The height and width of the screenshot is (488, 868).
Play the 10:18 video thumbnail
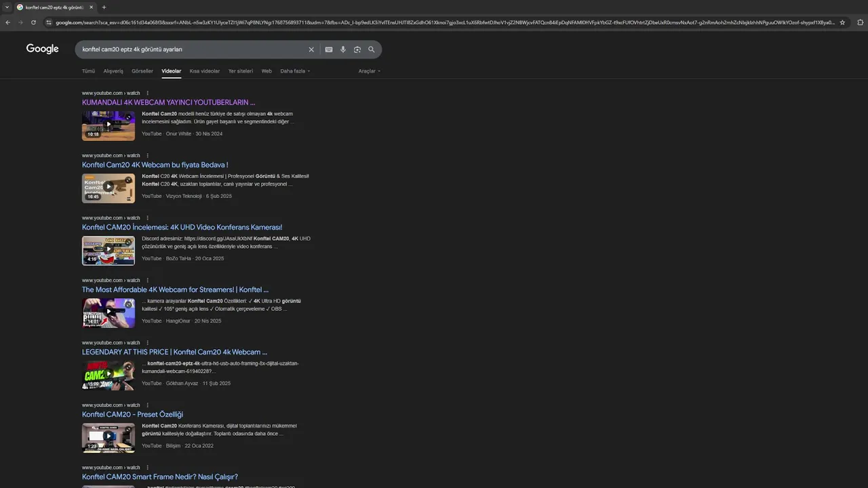click(108, 125)
